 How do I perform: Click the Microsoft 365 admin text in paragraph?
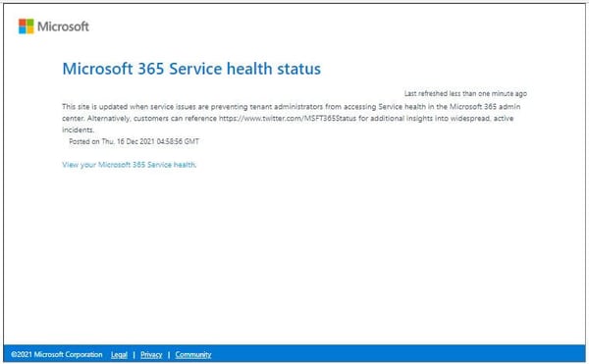(x=485, y=107)
